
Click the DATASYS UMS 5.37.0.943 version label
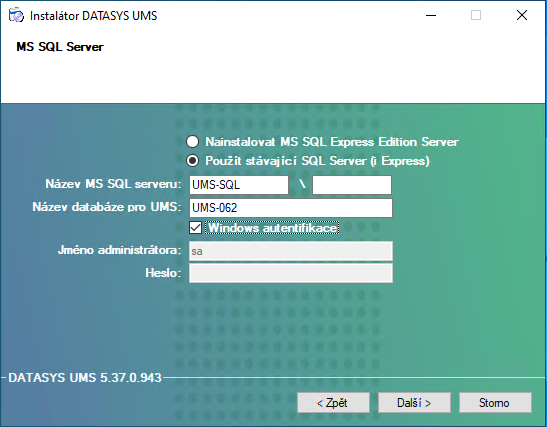85,377
